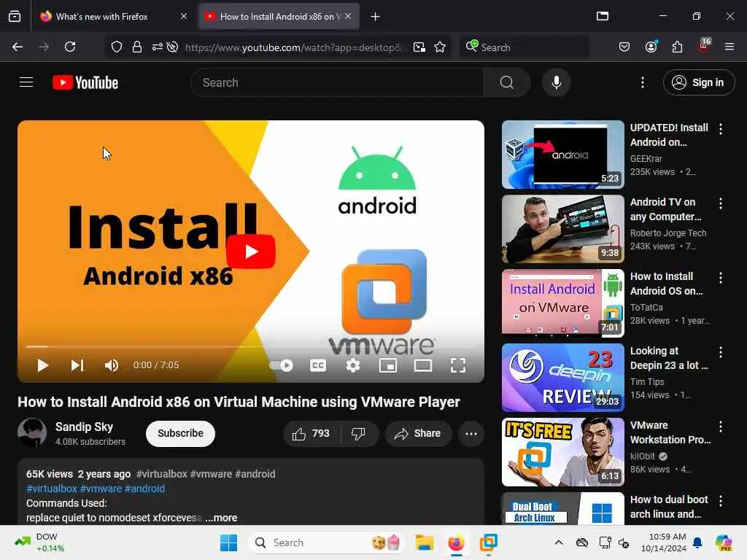The image size is (747, 560).
Task: Dislike this video
Action: click(358, 433)
